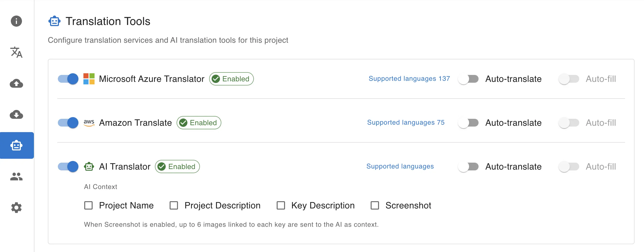Screen dimensions: 644x252
Task: Open the members people sidebar icon
Action: (16, 177)
